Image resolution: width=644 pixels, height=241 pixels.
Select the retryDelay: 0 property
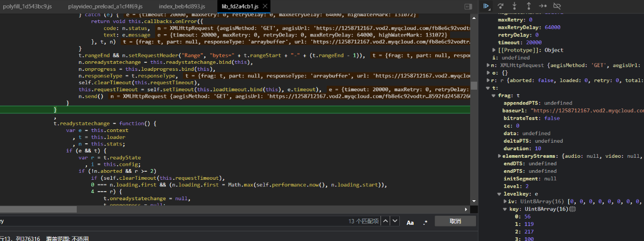point(518,34)
